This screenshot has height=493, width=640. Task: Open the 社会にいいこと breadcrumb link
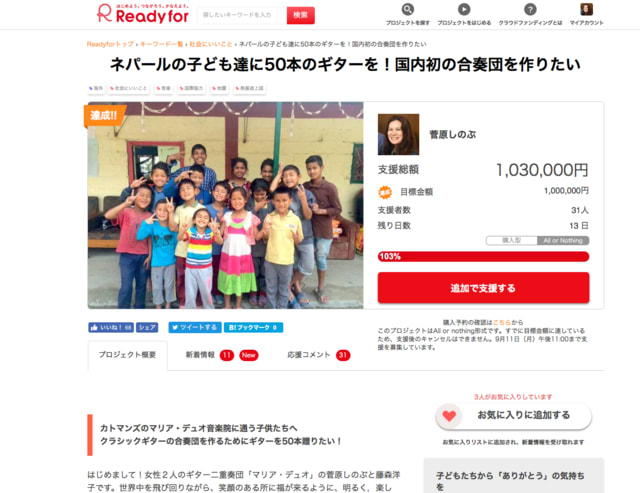pos(211,44)
